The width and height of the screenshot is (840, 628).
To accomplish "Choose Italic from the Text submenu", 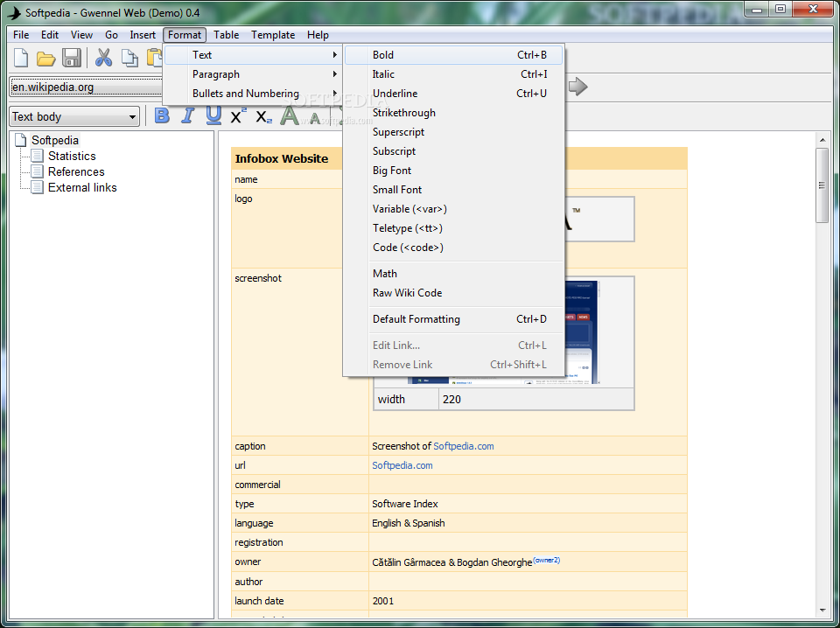I will [x=454, y=73].
